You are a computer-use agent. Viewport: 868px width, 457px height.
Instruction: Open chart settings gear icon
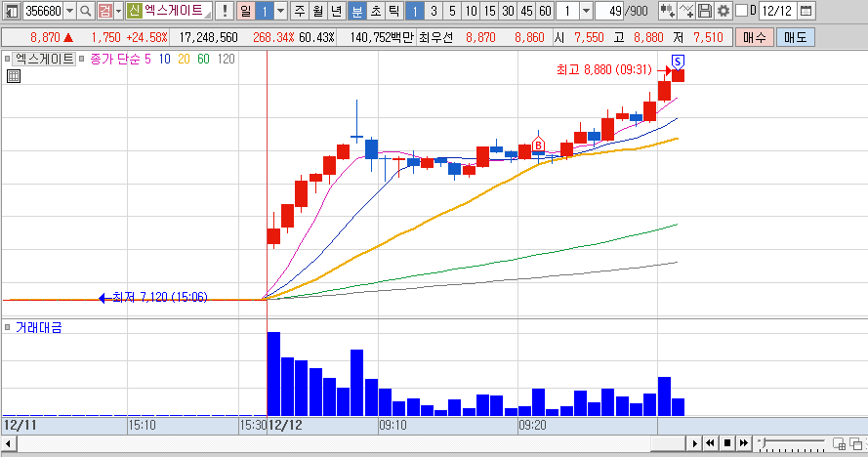(723, 11)
